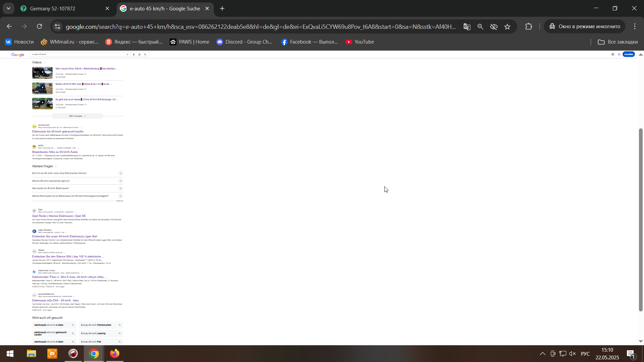The width and height of the screenshot is (644, 362).
Task: Click the first video thumbnail
Action: 42,73
